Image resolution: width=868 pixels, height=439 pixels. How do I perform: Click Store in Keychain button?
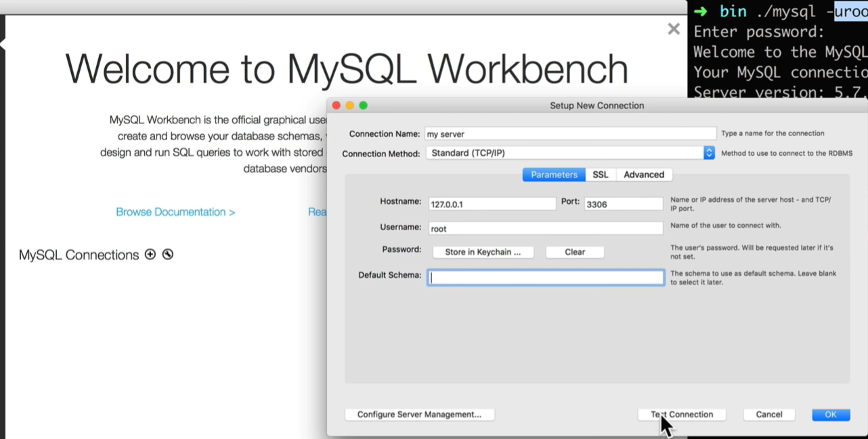coord(483,252)
